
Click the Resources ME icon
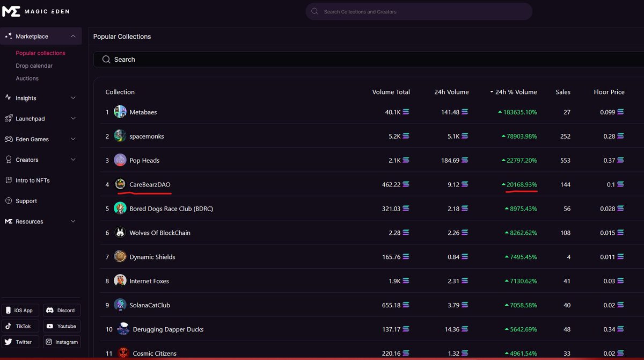pos(8,221)
